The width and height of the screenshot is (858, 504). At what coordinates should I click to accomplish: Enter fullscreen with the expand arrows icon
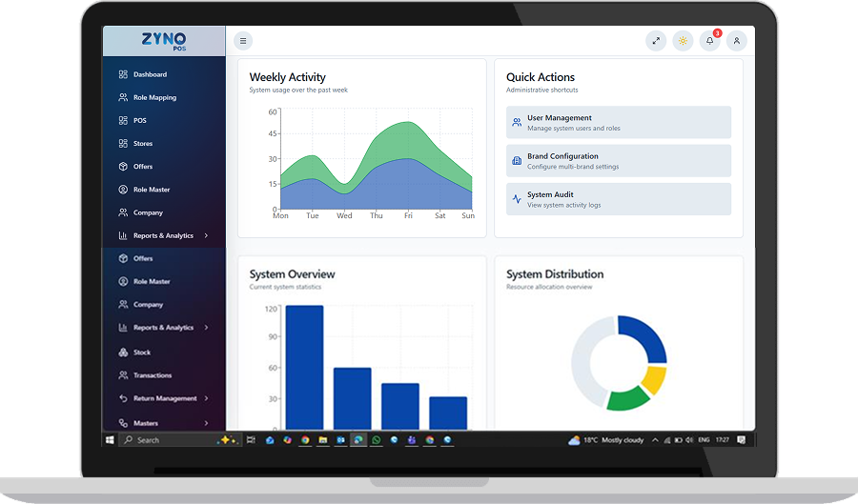tap(656, 40)
